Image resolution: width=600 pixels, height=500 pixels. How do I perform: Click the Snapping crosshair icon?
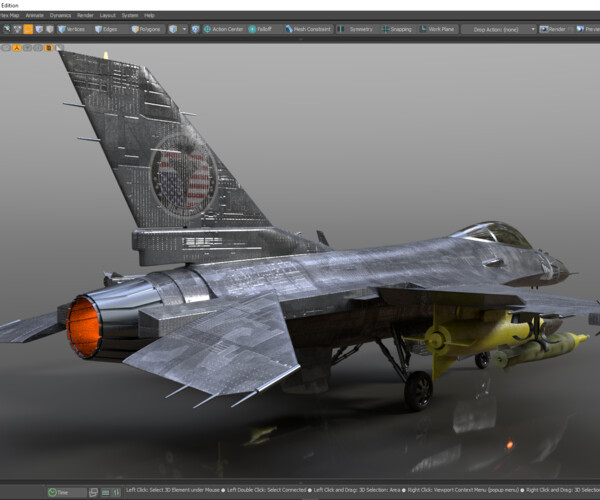(x=385, y=29)
